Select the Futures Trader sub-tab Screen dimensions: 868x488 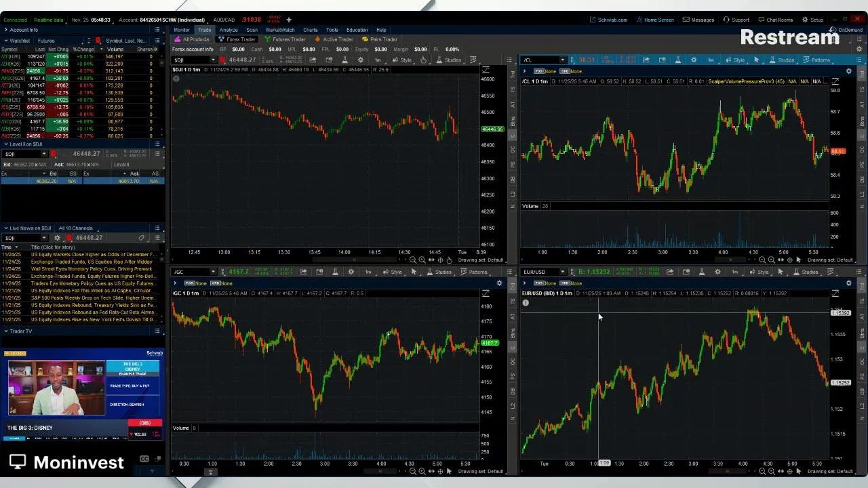285,39
